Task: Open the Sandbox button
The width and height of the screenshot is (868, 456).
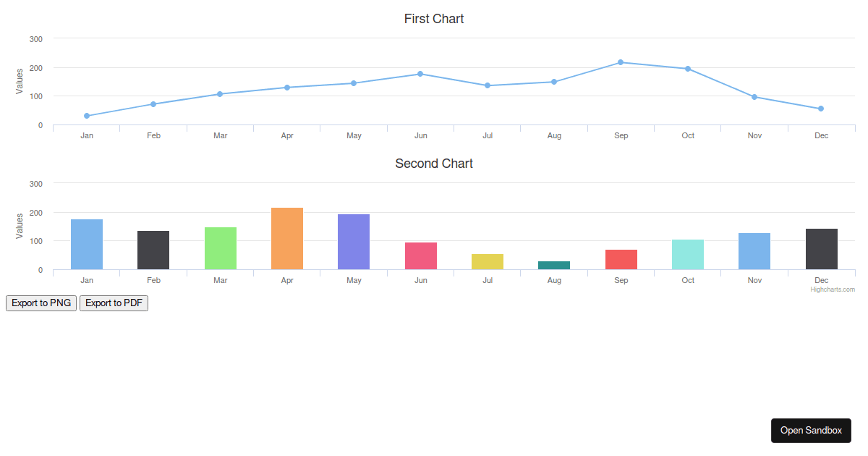Action: (x=811, y=431)
